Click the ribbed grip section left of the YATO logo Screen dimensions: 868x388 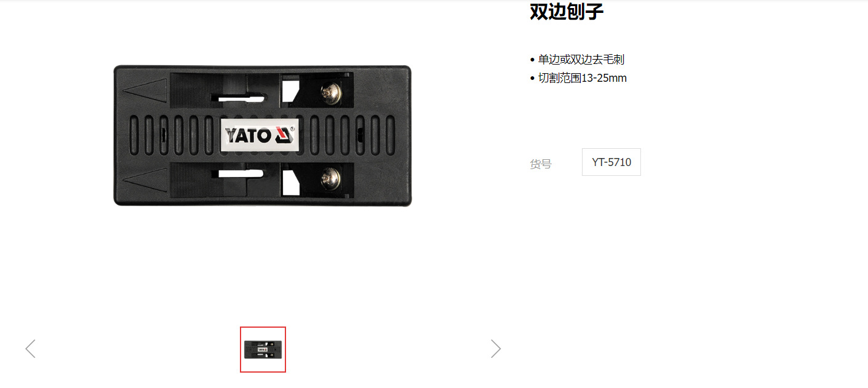pyautogui.click(x=175, y=135)
